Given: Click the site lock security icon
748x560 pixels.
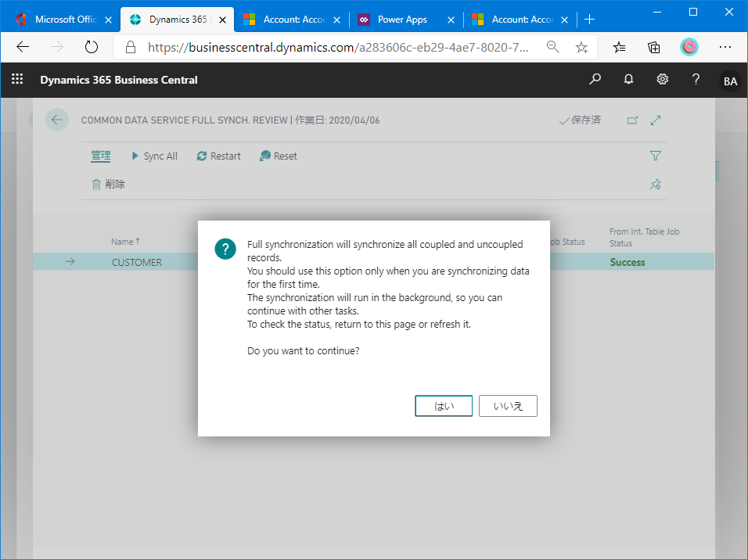Looking at the screenshot, I should [x=130, y=47].
